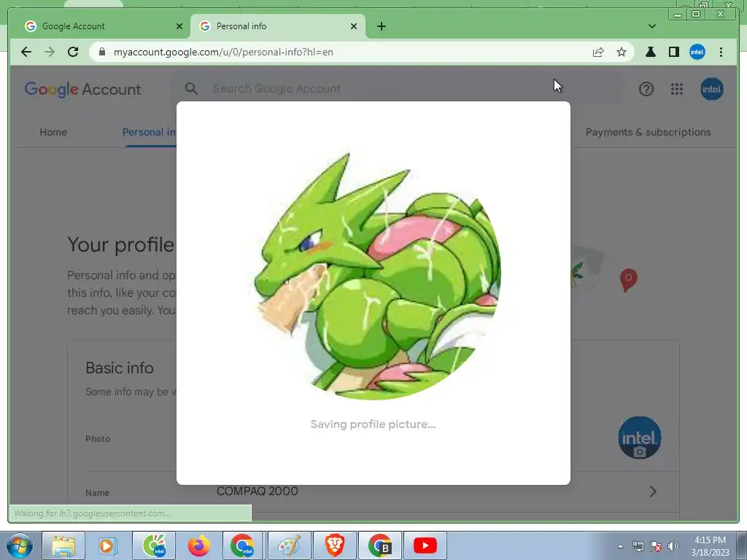
Task: Open Windows Explorer from taskbar
Action: click(63, 545)
